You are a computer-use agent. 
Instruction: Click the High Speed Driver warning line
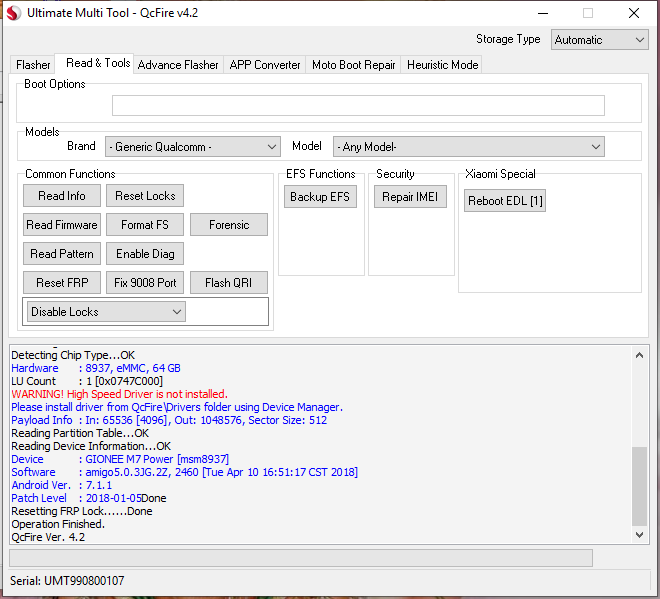coord(120,394)
